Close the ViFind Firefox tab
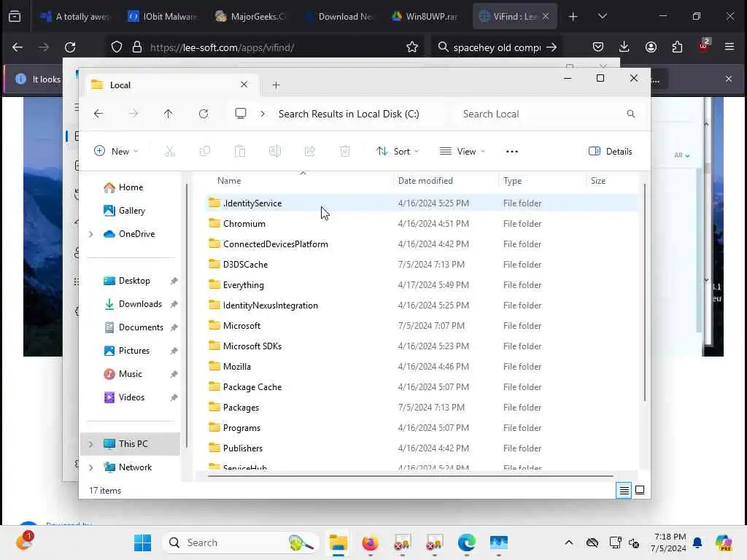The image size is (747, 560). coord(546,16)
